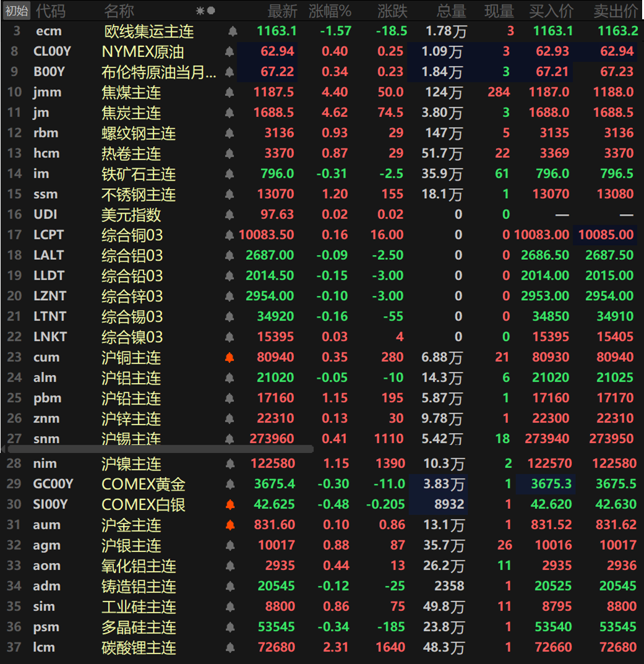
Task: Toggle the alert bell for 沪铜主连
Action: click(x=230, y=358)
